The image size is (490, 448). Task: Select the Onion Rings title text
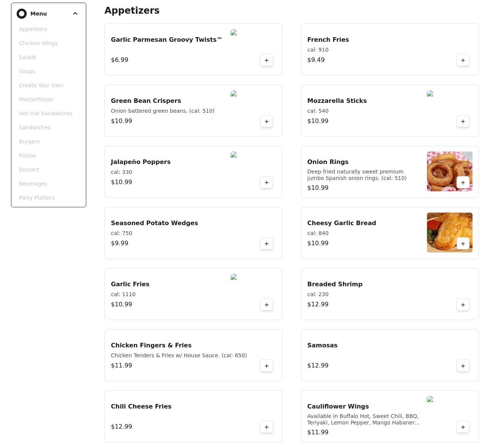coord(328,162)
